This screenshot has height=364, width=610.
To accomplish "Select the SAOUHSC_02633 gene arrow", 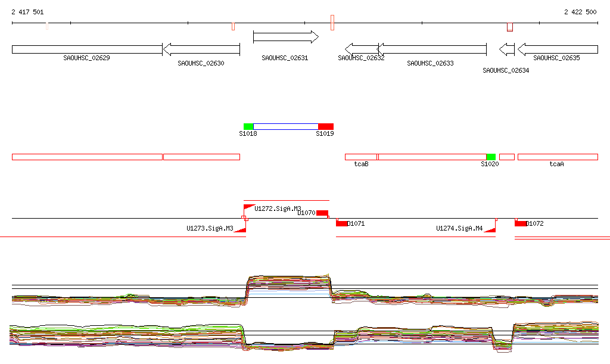I will (432, 49).
